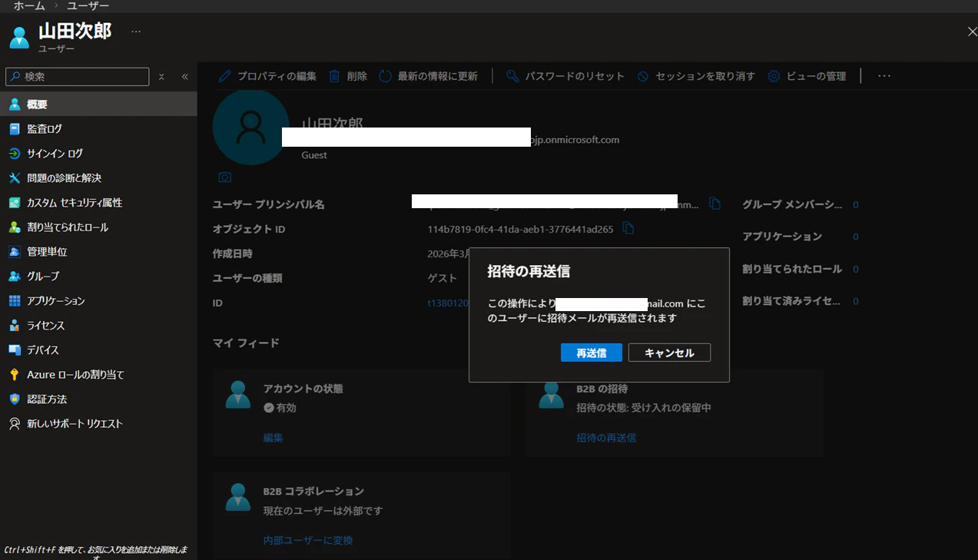Click the ユーザー breadcrumb link
The height and width of the screenshot is (560, 978).
pos(88,6)
